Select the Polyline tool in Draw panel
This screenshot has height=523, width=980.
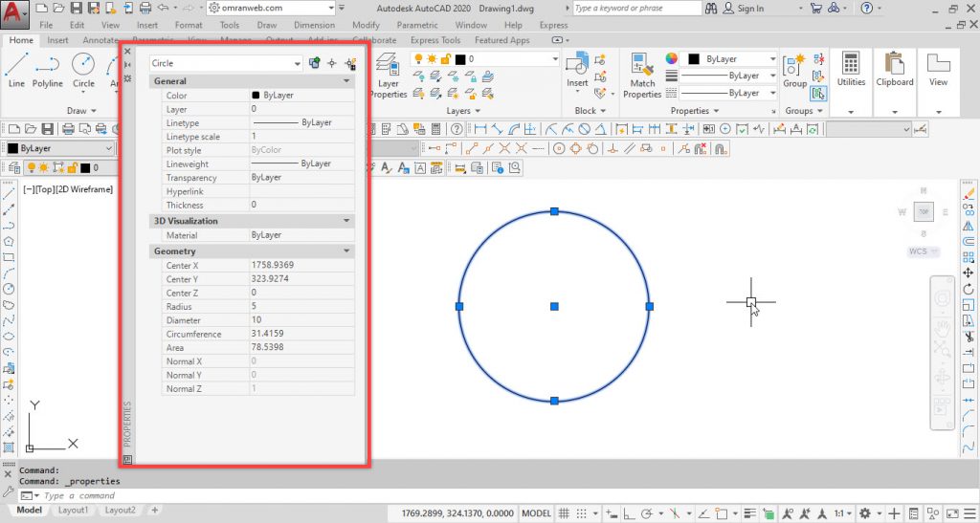(48, 67)
